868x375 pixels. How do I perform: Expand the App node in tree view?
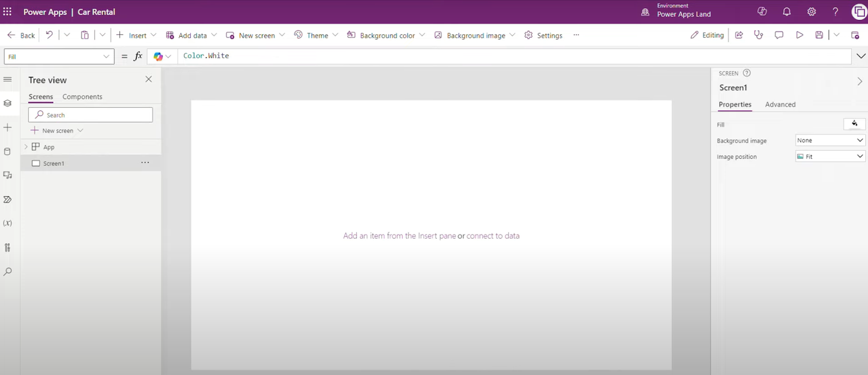(x=26, y=147)
